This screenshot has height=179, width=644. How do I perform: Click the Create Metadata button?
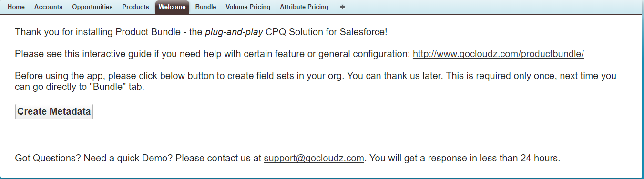[x=54, y=112]
